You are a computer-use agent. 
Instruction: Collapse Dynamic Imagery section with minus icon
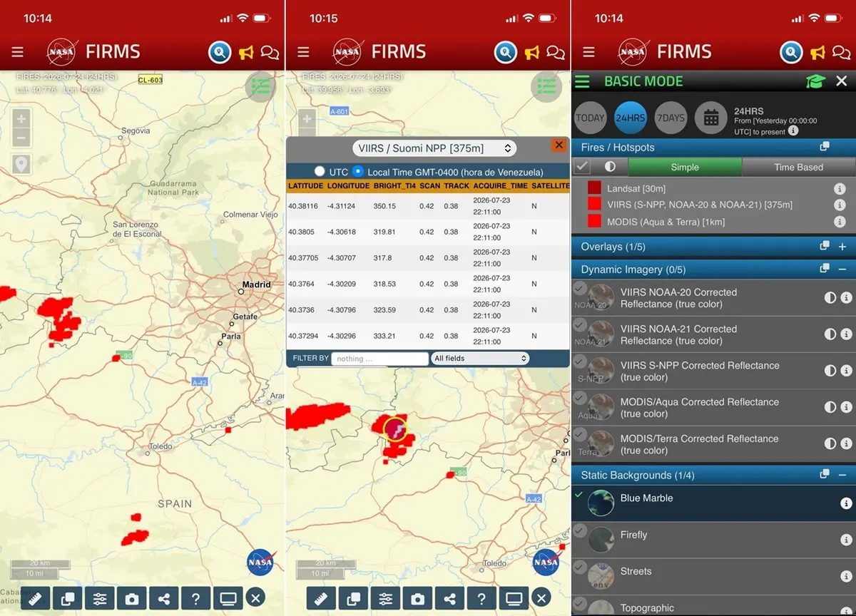842,269
